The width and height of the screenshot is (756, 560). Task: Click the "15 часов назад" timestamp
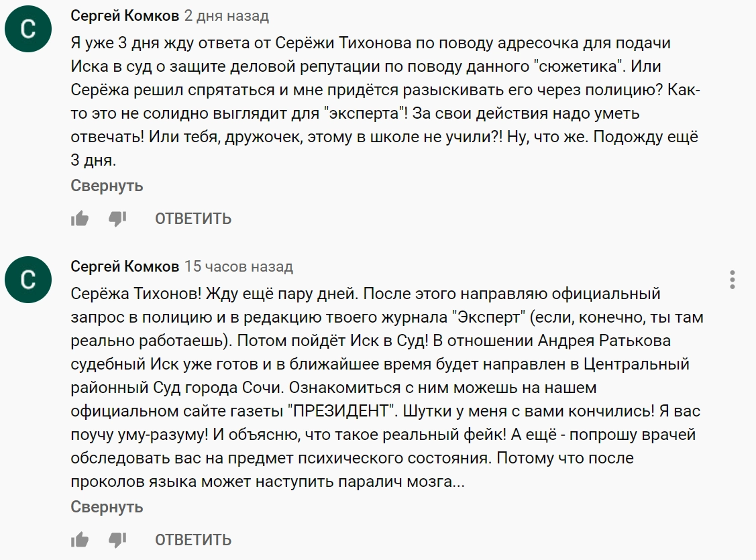[x=239, y=267]
